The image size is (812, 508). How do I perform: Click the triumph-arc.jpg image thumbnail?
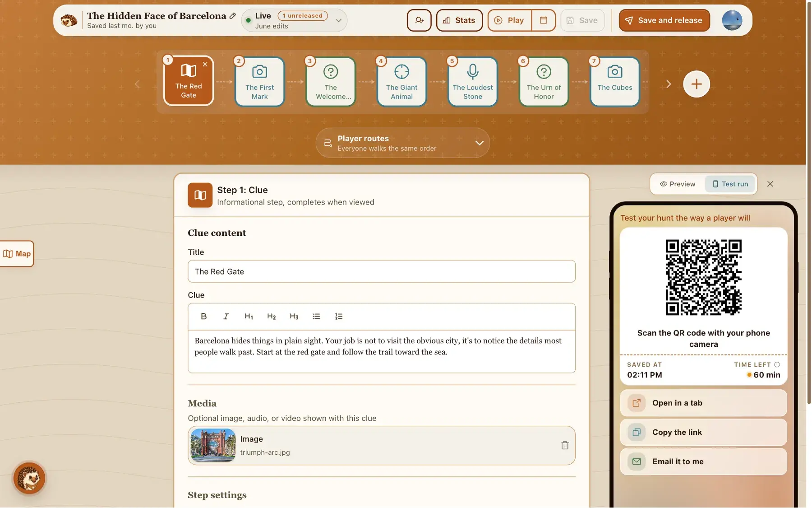click(x=213, y=445)
